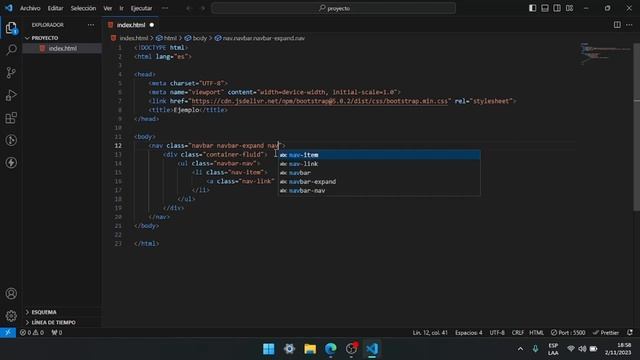Image resolution: width=640 pixels, height=360 pixels.
Task: Click the Ln 12, col 41 indicator
Action: pyautogui.click(x=430, y=333)
